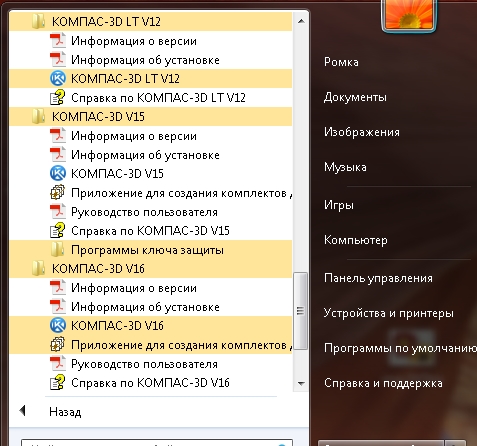Select the КОМПАС-3D LT V12 program name
This screenshot has height=446, width=477.
[125, 79]
